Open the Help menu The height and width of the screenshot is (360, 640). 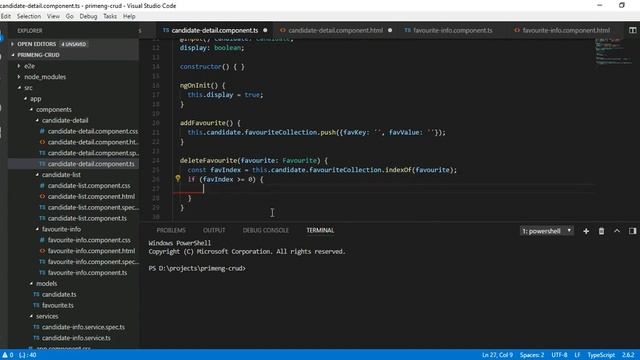(129, 16)
